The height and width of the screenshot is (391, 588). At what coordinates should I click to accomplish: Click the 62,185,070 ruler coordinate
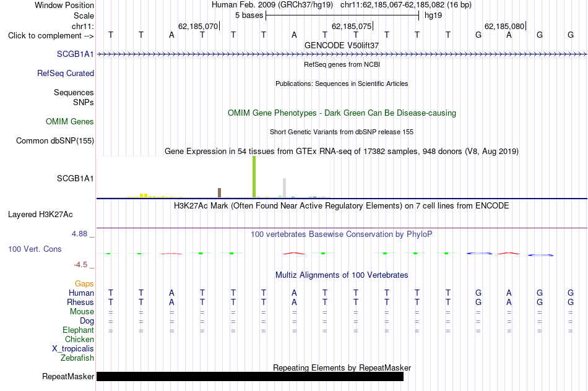tap(197, 27)
